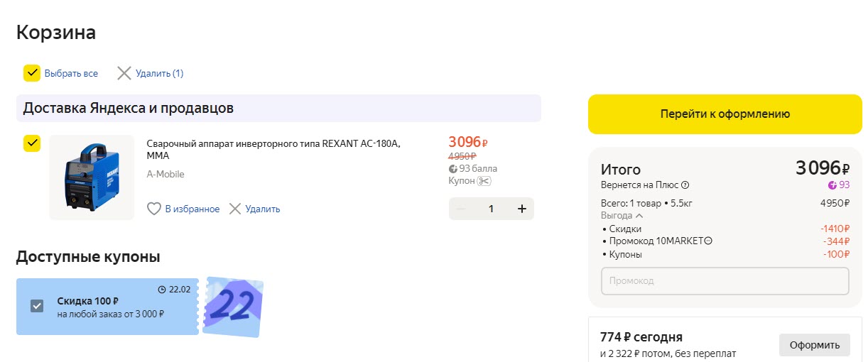Click the coupon scissors icon near the price
868x362 pixels.
(x=484, y=181)
